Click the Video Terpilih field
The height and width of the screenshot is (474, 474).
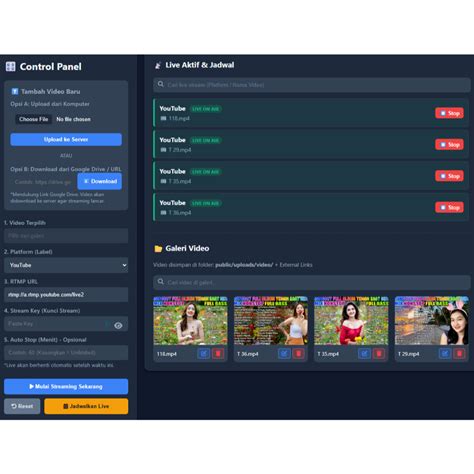pos(66,236)
